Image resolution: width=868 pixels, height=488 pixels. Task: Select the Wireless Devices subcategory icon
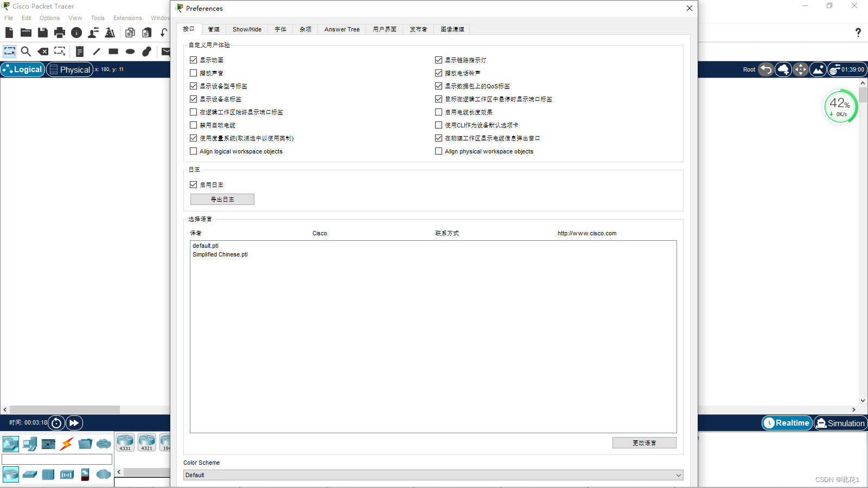click(x=67, y=474)
